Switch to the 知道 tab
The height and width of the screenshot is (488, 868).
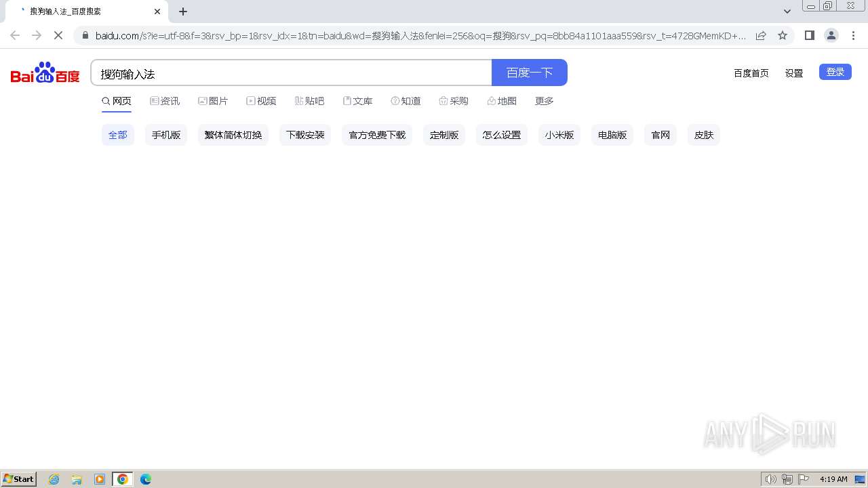(406, 101)
